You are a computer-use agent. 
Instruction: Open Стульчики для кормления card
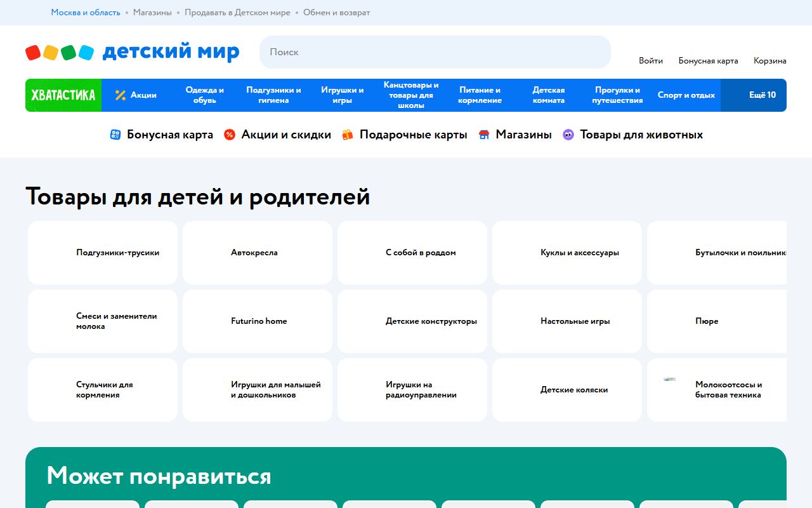point(103,390)
